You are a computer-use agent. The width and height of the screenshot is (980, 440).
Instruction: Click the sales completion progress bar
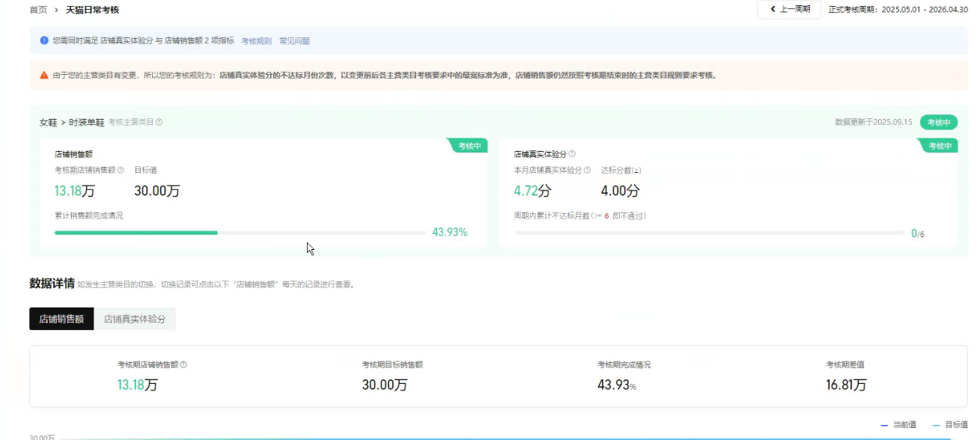pyautogui.click(x=240, y=233)
